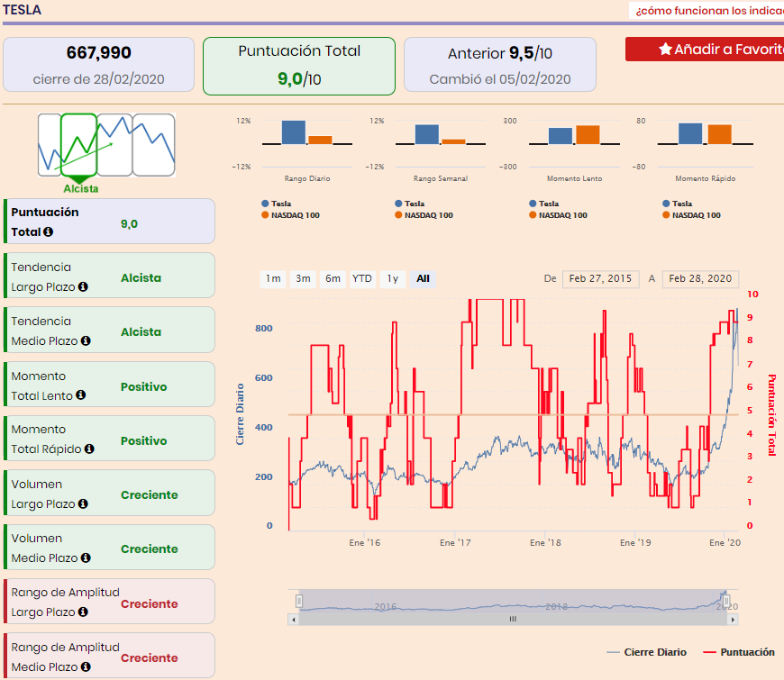This screenshot has height=680, width=784.
Task: Select the All range button
Action: (423, 279)
